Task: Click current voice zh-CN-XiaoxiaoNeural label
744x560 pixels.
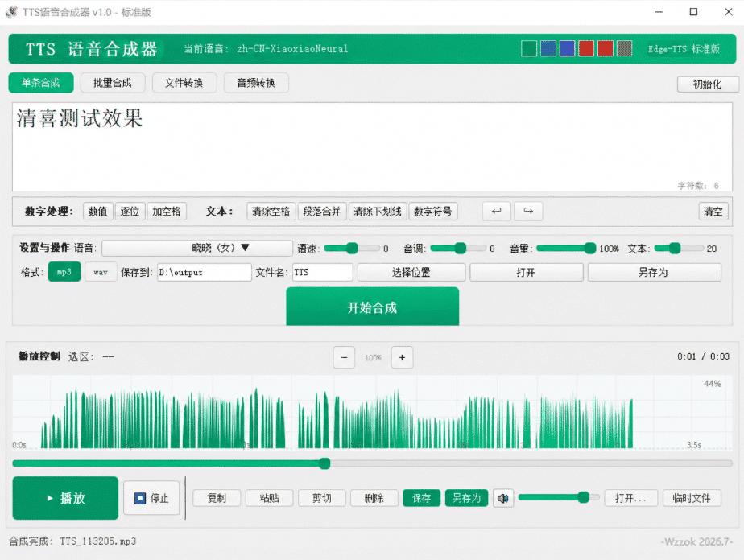Action: [x=292, y=49]
